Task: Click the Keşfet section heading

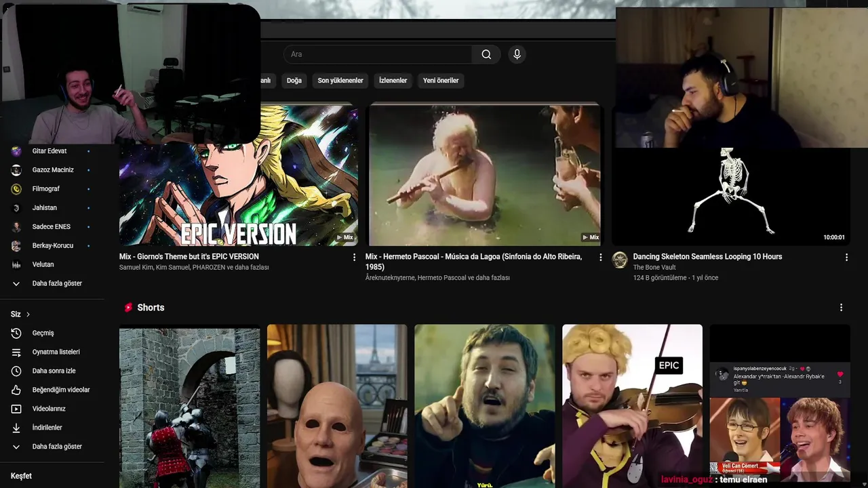Action: click(x=21, y=476)
